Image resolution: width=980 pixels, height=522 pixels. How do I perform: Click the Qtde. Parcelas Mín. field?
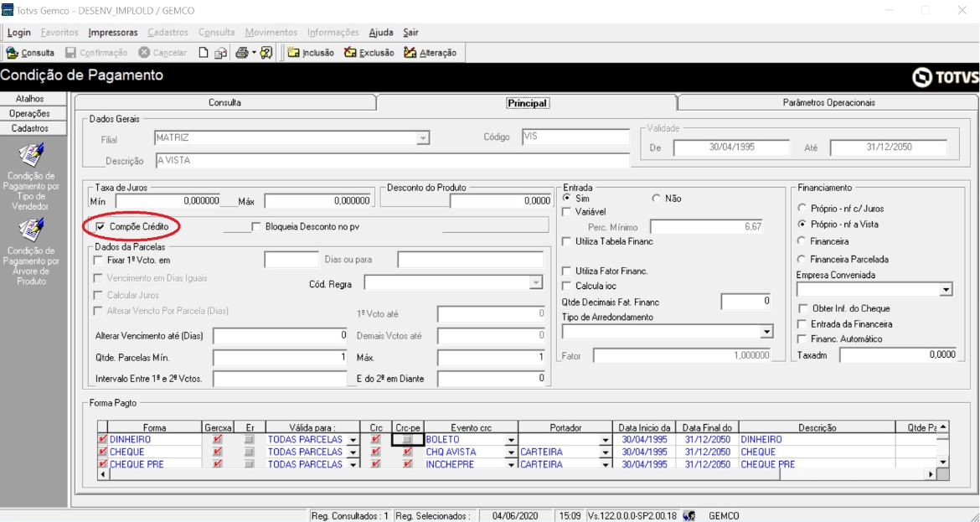[x=280, y=358]
